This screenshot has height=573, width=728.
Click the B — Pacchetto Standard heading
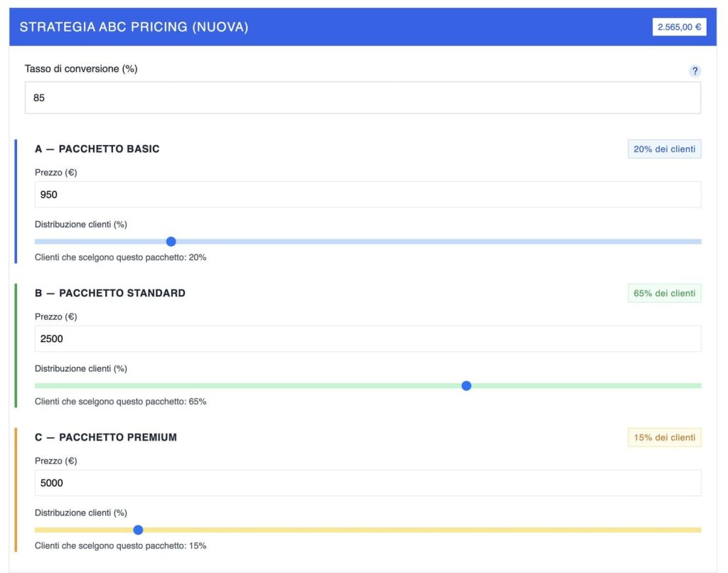point(110,293)
